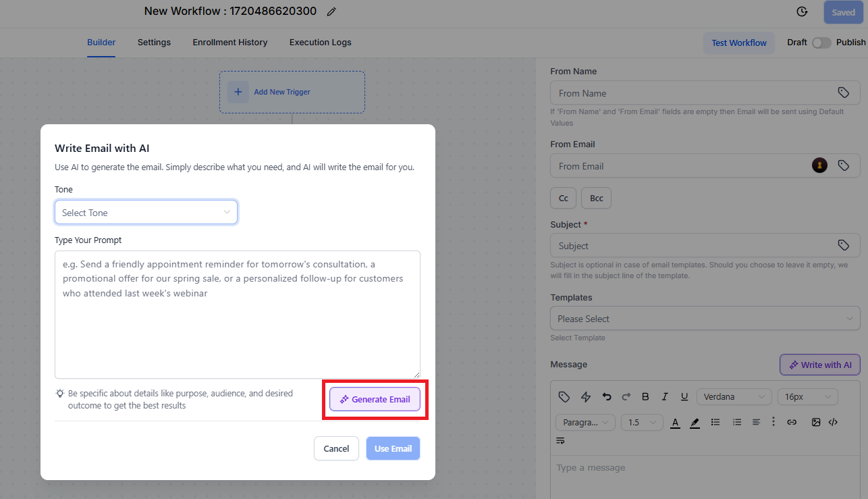Click the pencil icon to rename workflow
868x499 pixels.
coord(331,11)
